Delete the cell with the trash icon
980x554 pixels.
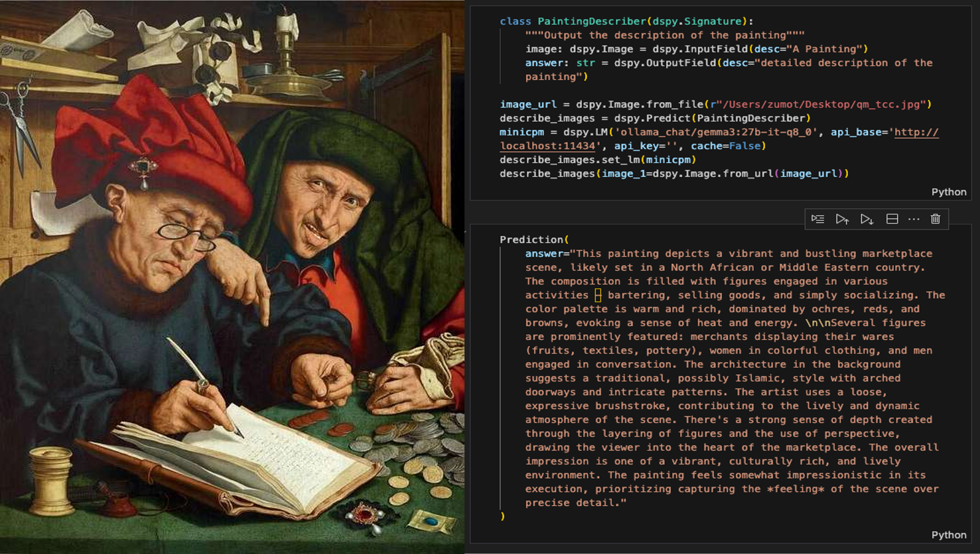coord(936,219)
